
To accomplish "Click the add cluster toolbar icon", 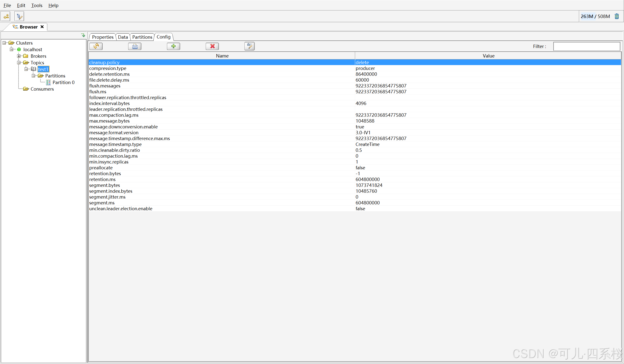I will (6, 16).
